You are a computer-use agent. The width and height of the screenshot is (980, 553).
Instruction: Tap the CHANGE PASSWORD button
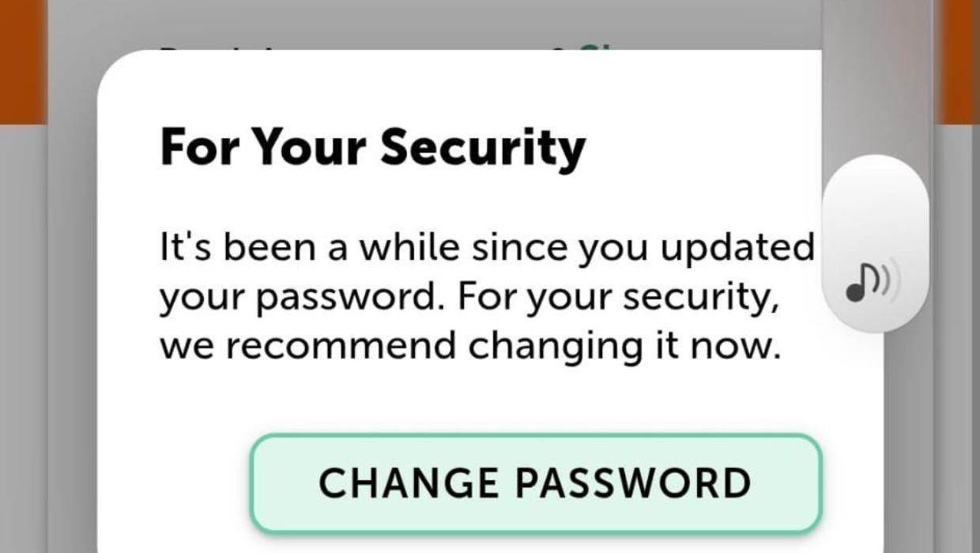pos(536,483)
